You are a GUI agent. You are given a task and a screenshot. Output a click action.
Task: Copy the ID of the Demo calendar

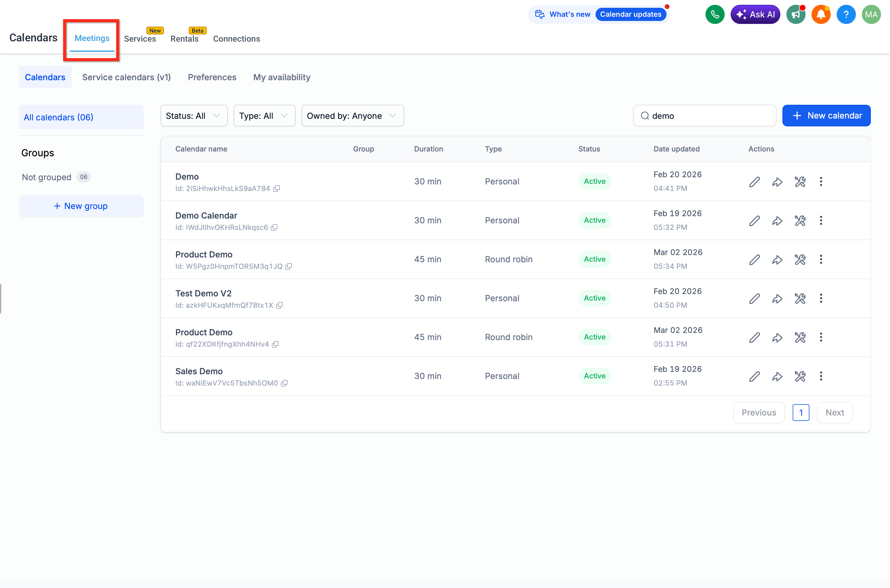(x=276, y=189)
